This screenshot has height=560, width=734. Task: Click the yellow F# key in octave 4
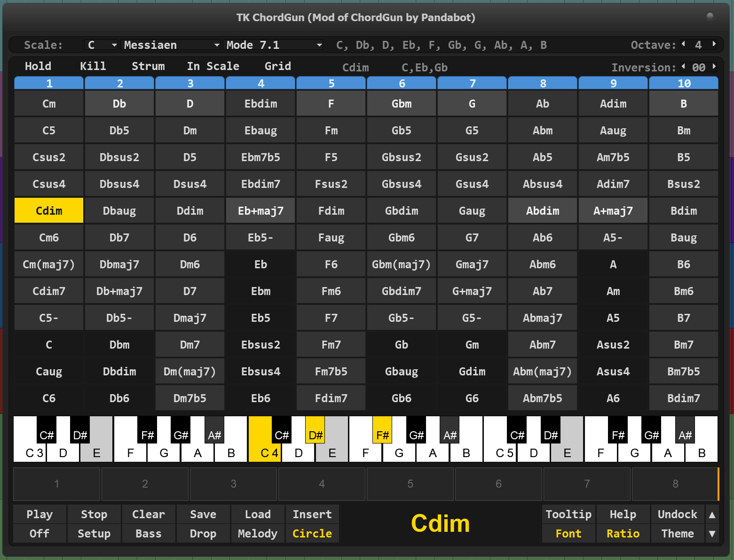click(382, 429)
